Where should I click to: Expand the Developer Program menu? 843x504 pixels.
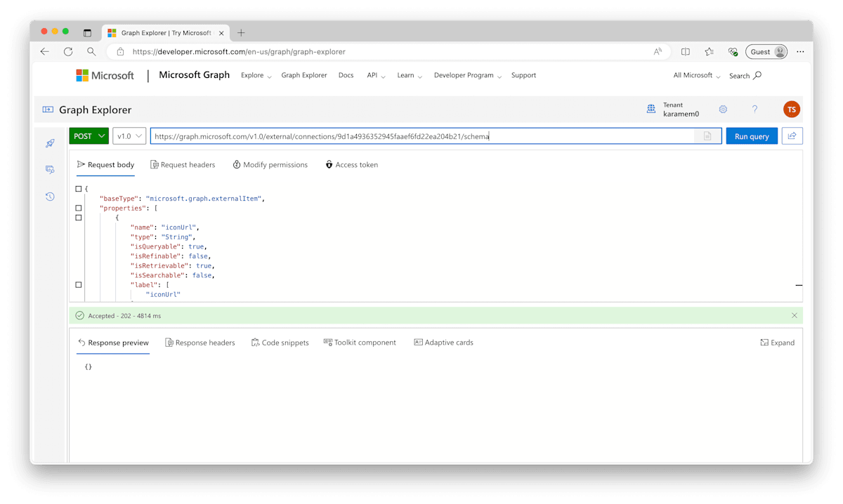click(468, 75)
